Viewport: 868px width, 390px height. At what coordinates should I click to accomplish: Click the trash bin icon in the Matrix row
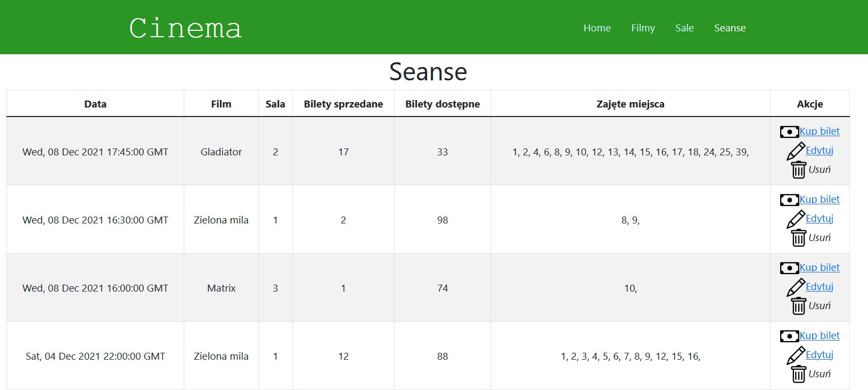point(798,306)
